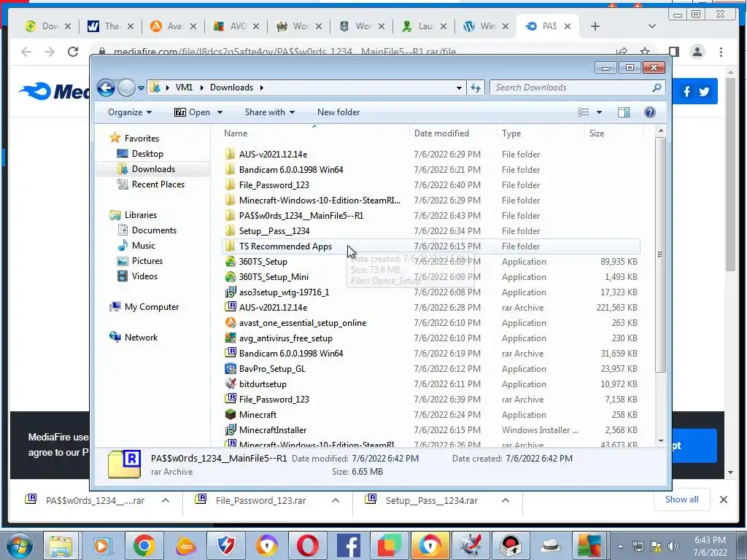The height and width of the screenshot is (560, 747).
Task: Sort files by Type column header
Action: click(x=541, y=133)
